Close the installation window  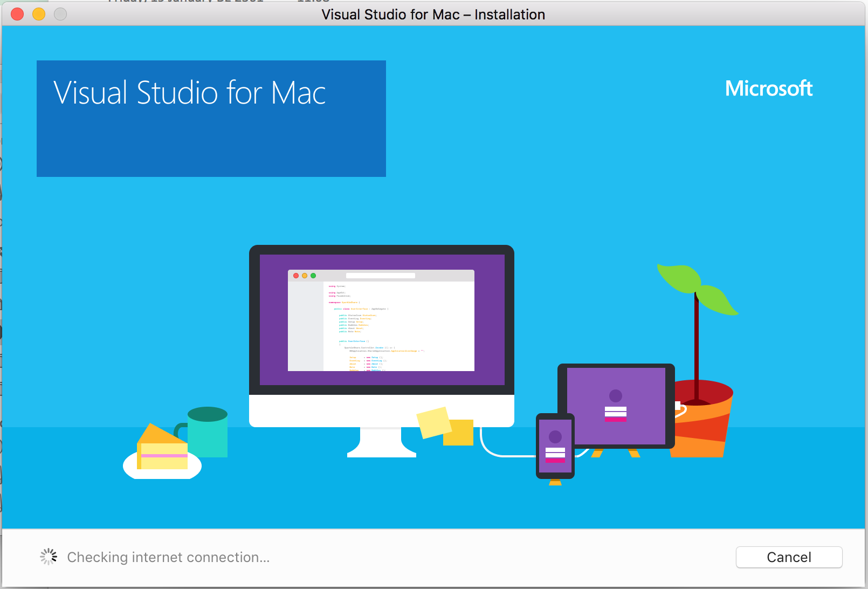click(x=17, y=14)
